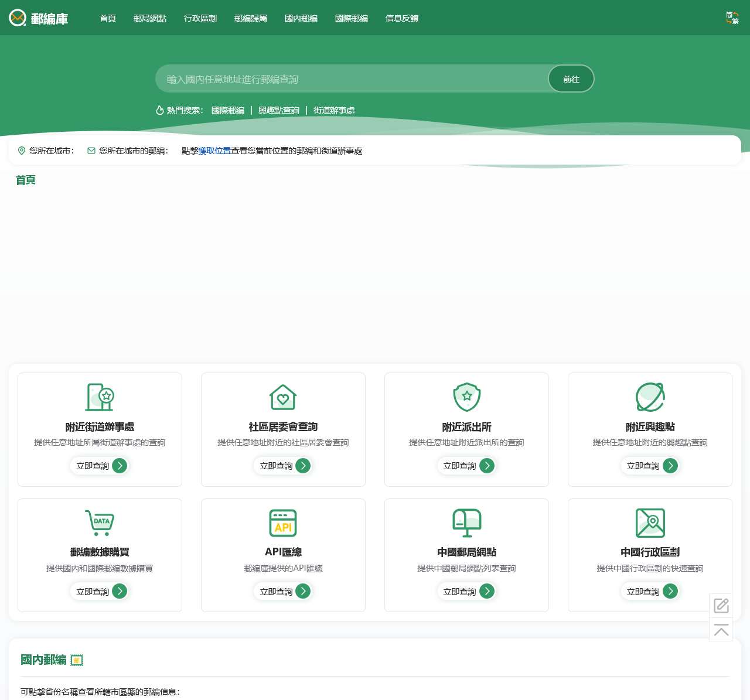
Task: Click the 中國行政區劃 map icon
Action: tap(650, 523)
